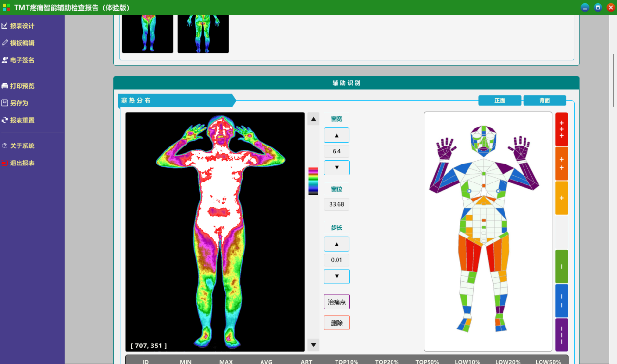This screenshot has height=364, width=617.
Task: Increase 步长 with up arrow
Action: pos(337,244)
